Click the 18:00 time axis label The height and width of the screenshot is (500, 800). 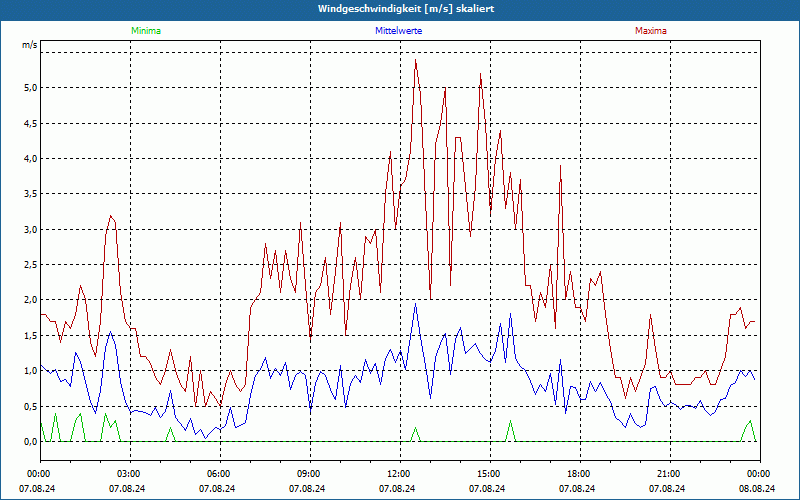coord(580,474)
